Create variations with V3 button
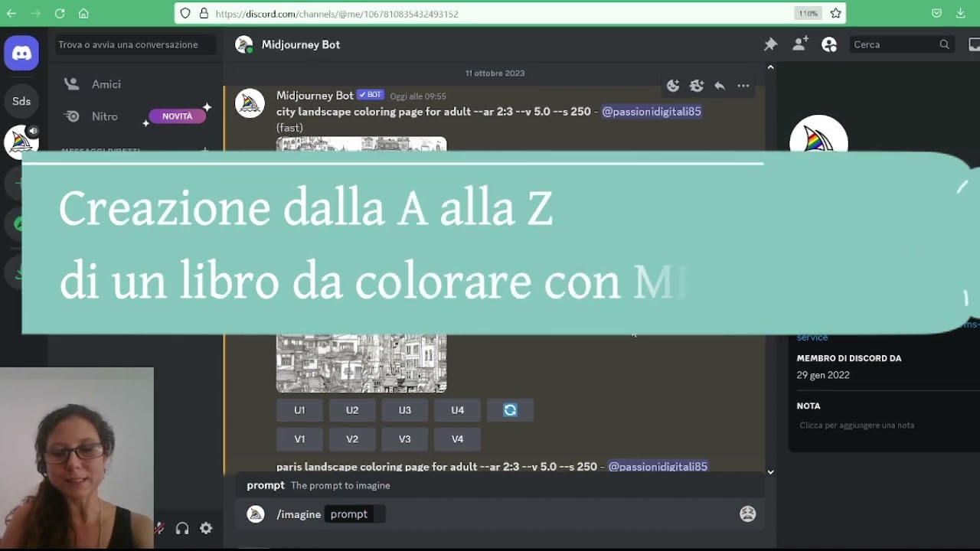The height and width of the screenshot is (551, 980). coord(404,439)
